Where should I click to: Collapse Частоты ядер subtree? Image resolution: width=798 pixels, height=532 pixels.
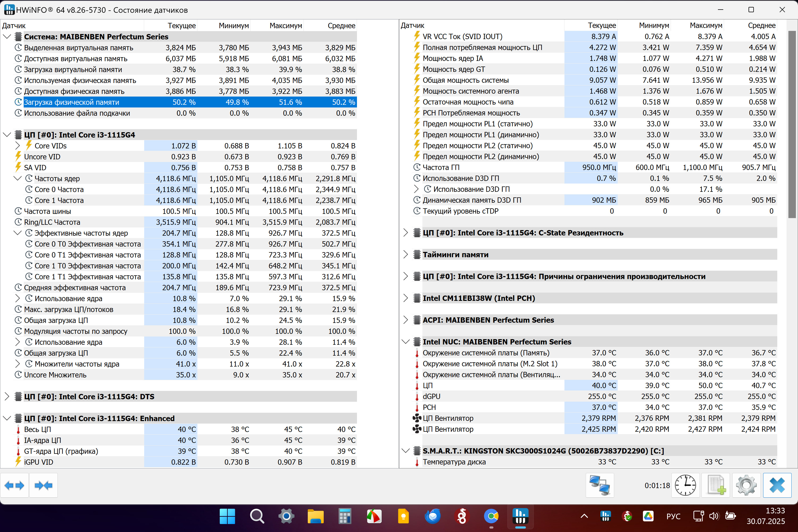pos(18,178)
